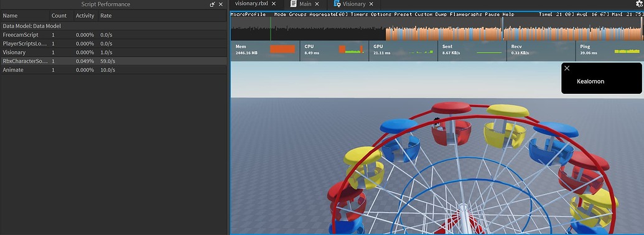Click the Main script document icon
The width and height of the screenshot is (644, 235).
click(293, 4)
